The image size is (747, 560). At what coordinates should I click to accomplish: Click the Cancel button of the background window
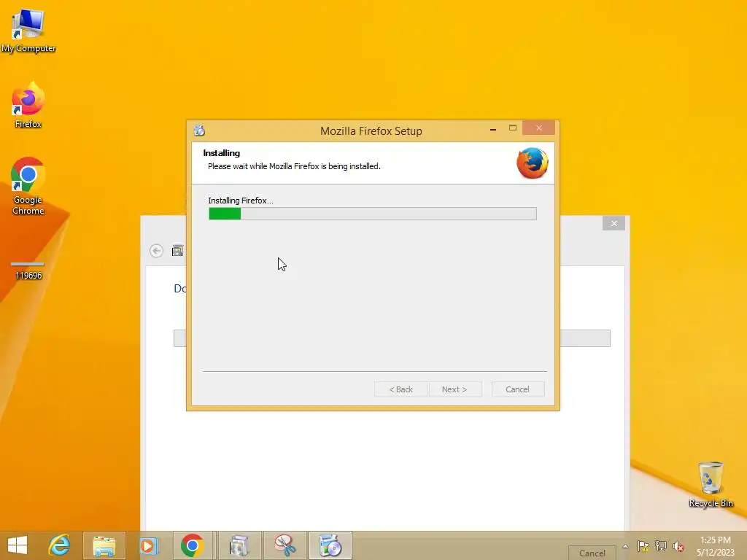(592, 553)
